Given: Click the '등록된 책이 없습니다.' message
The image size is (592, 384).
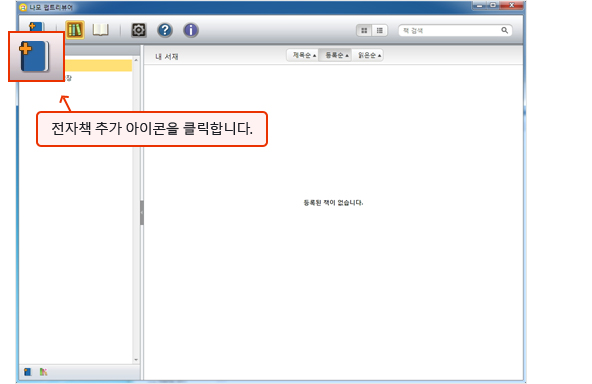Looking at the screenshot, I should (333, 203).
